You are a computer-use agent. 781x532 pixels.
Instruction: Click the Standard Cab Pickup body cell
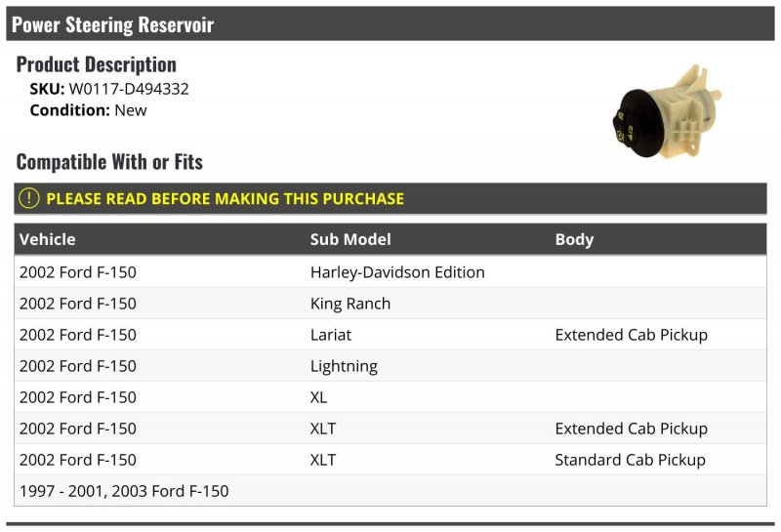click(x=630, y=460)
